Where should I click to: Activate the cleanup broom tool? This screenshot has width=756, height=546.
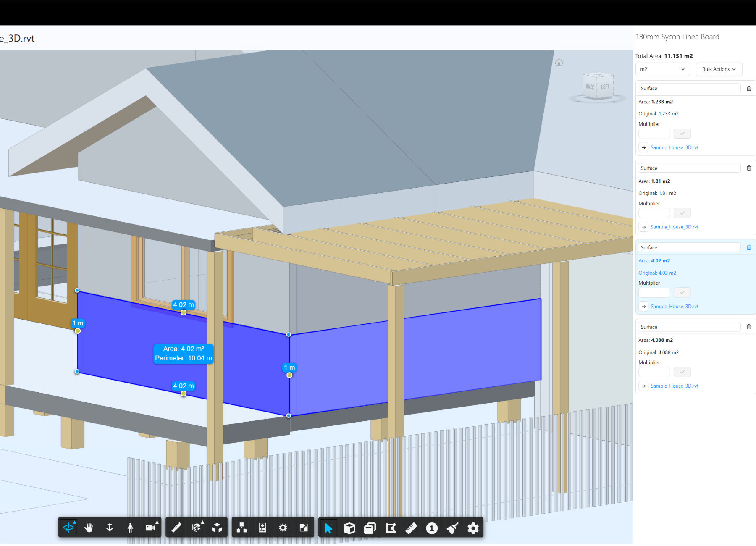[452, 527]
